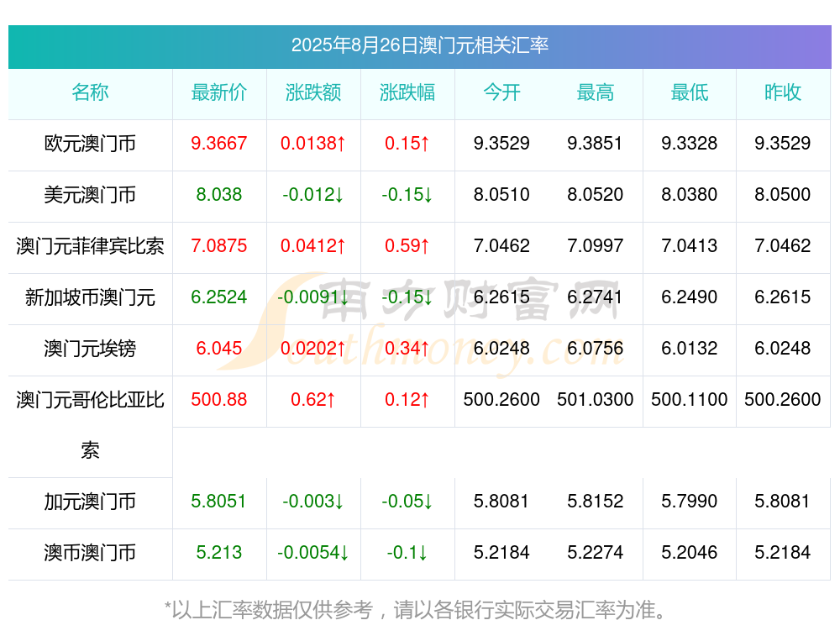Image resolution: width=840 pixels, height=636 pixels.
Task: Select the 涨跌幅 column header
Action: tap(407, 92)
